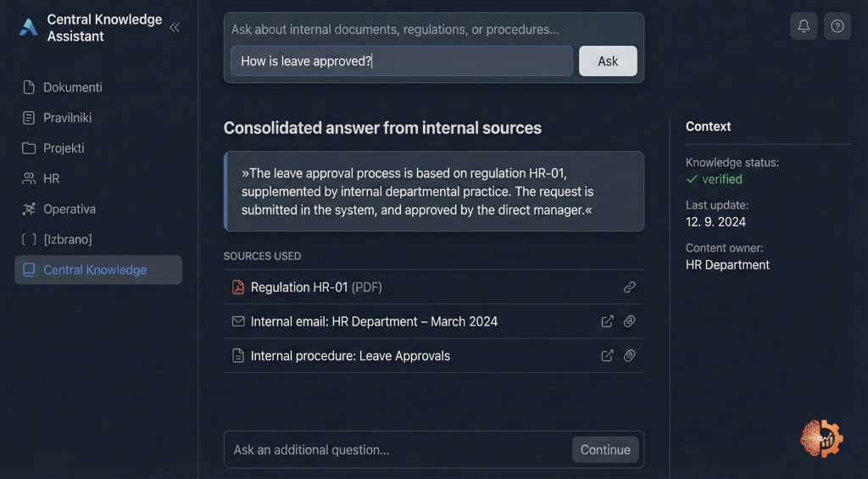Viewport: 868px width, 479px height.
Task: Collapse the sidebar with double chevron
Action: [x=175, y=27]
